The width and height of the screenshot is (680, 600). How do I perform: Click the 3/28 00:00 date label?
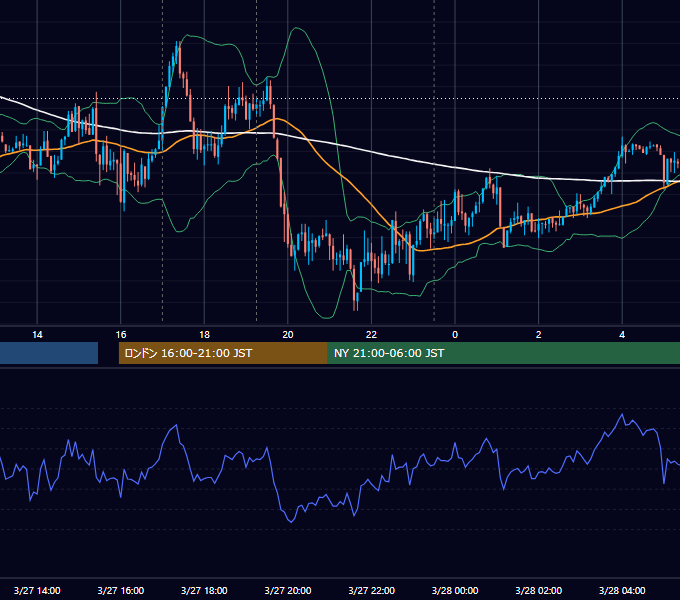coord(455,590)
